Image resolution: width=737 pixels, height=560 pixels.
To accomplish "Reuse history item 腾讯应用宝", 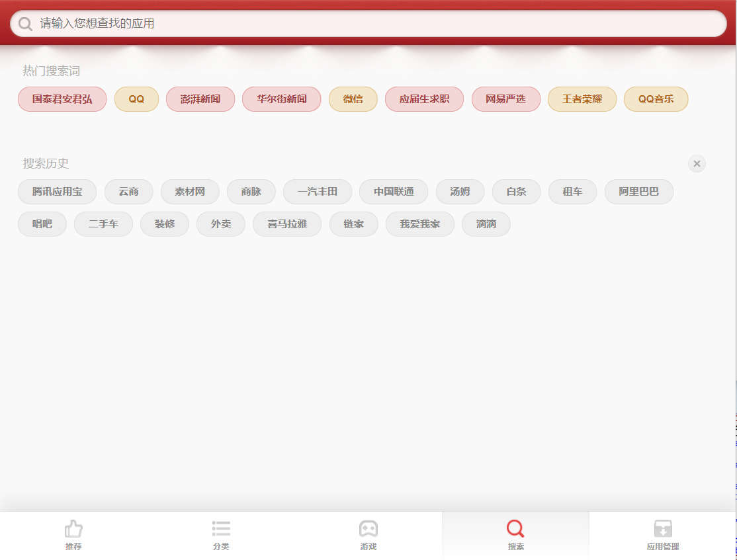I will pos(58,192).
